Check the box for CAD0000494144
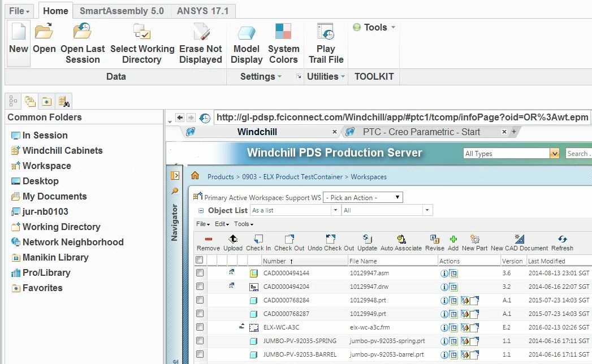Screen dimensions: 592x364 pos(200,272)
